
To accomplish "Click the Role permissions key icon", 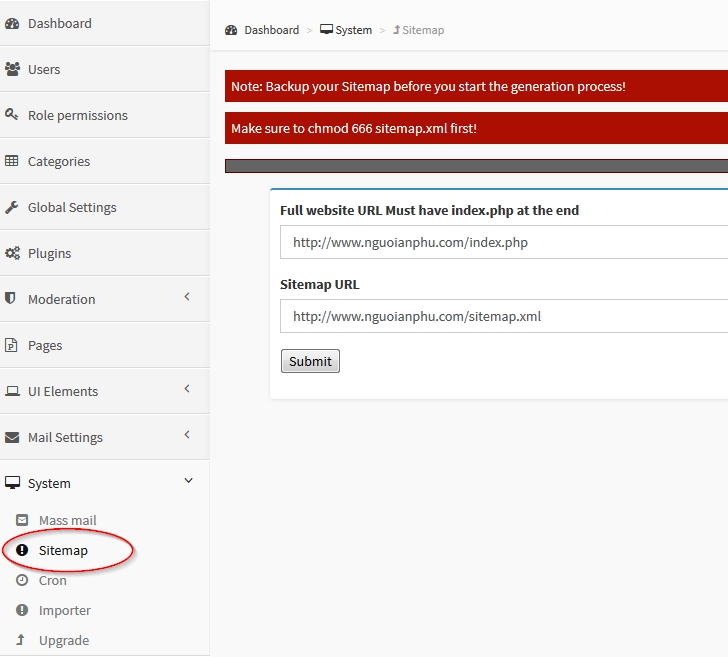I will 12,114.
